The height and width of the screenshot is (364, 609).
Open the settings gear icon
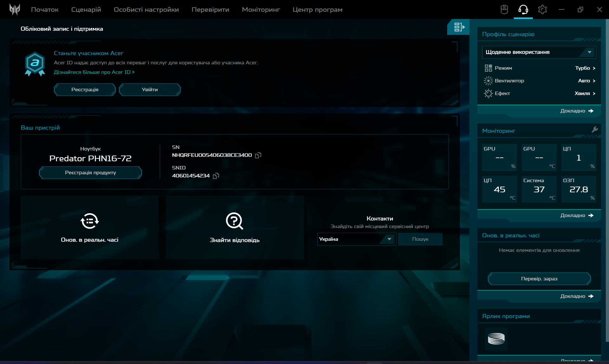(x=542, y=10)
